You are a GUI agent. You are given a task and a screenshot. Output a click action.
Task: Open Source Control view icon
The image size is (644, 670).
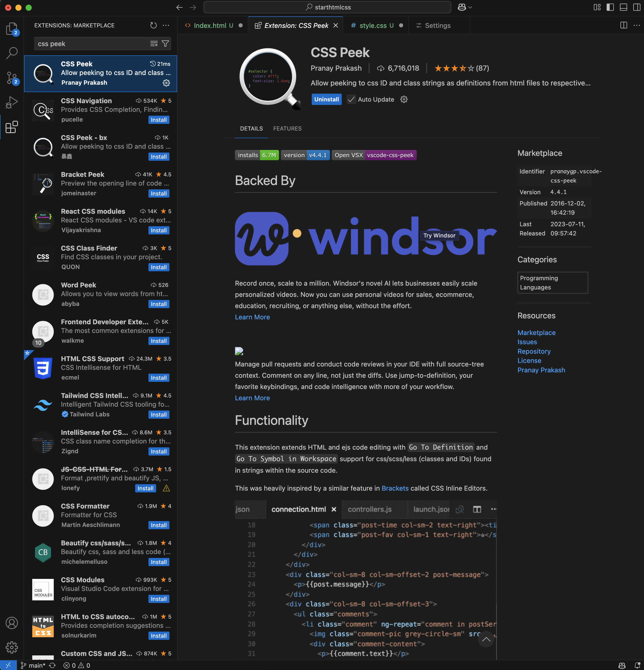(12, 78)
